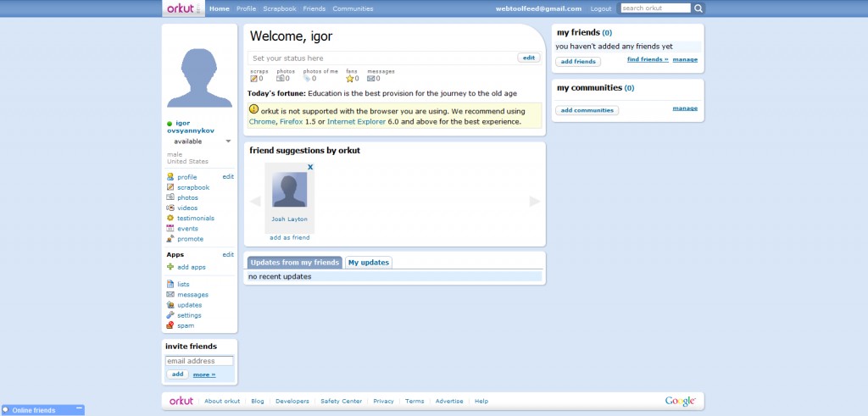Click the Safety Center footer link
868x416 pixels.
pos(341,402)
